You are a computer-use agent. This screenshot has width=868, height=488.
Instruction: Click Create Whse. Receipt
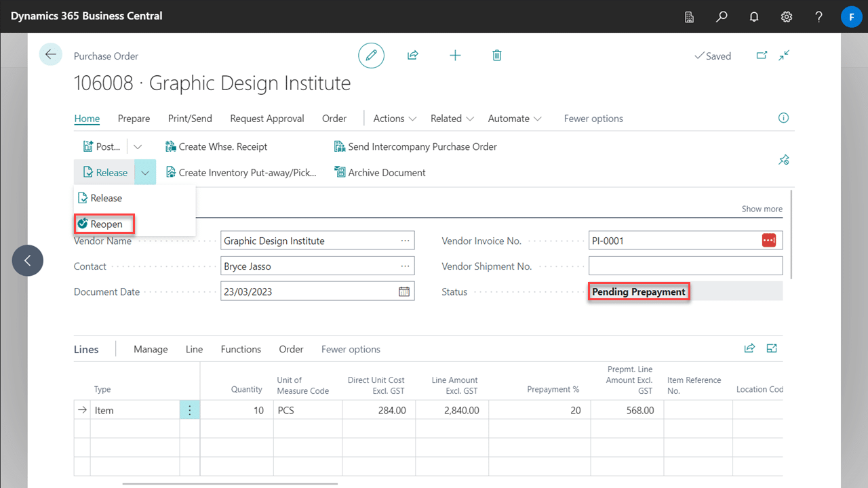coord(216,146)
